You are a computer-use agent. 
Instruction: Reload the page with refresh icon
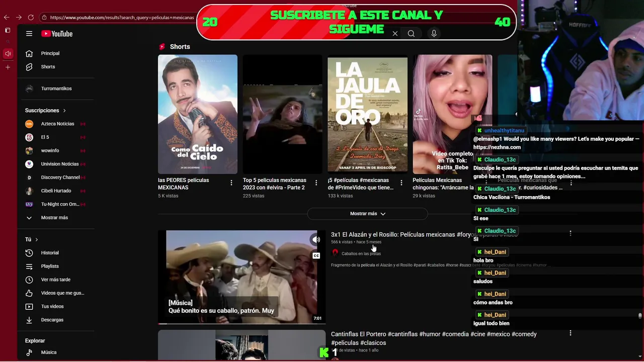[31, 17]
